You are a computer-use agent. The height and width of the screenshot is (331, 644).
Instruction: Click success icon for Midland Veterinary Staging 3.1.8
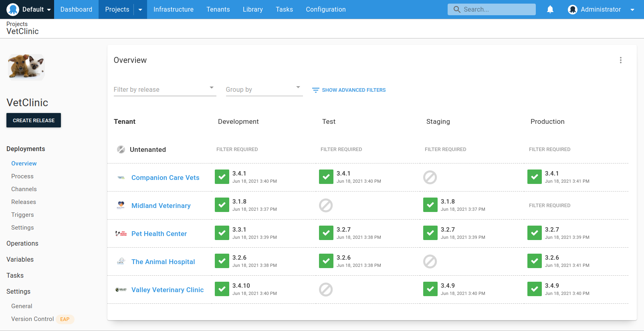pyautogui.click(x=430, y=205)
